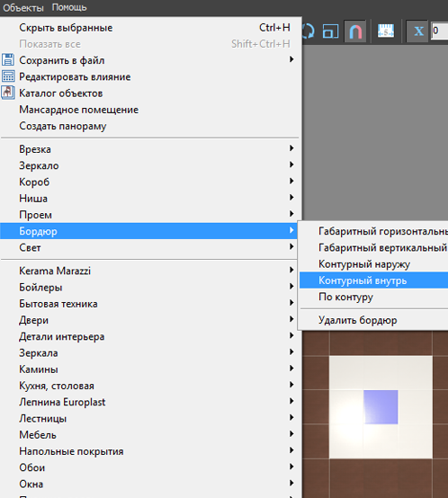Screen dimensions: 448x498
Task: Click the X coordinate input field
Action: point(440,31)
